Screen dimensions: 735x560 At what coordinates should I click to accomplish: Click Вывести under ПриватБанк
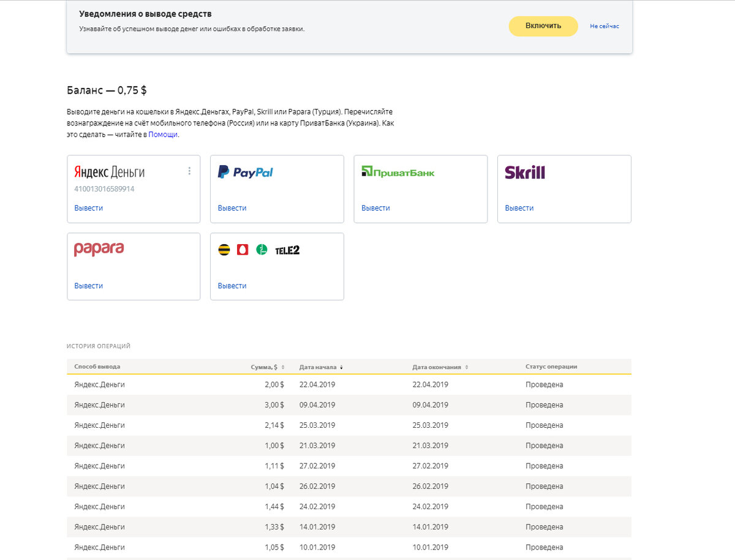375,208
